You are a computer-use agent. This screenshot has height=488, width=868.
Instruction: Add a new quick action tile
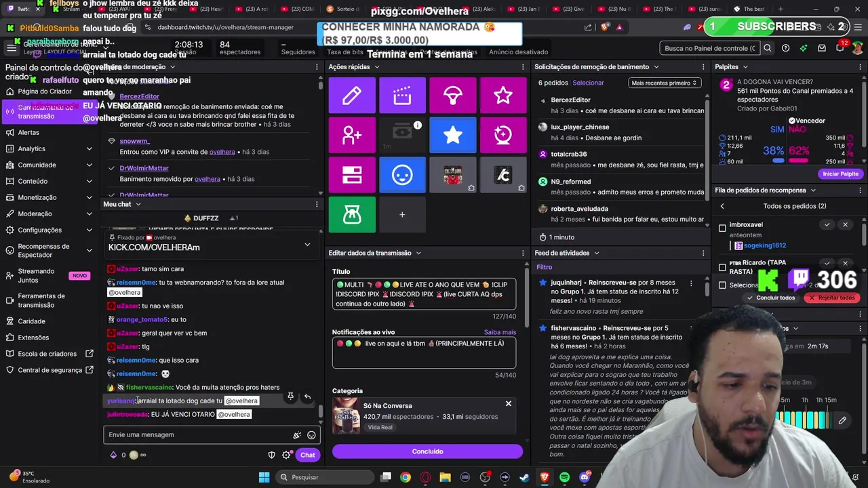tap(402, 214)
